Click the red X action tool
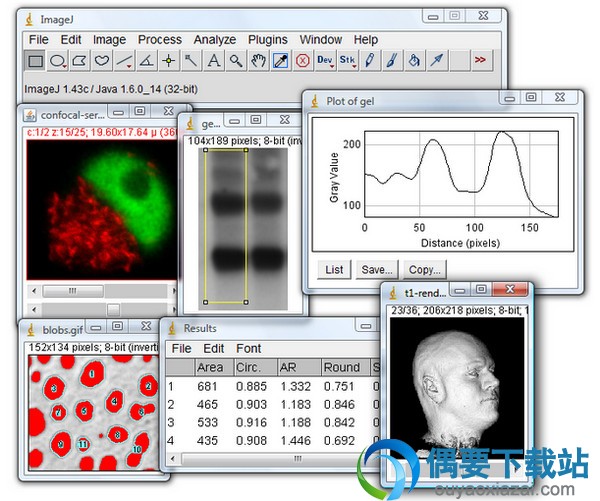This screenshot has height=501, width=600. (303, 60)
